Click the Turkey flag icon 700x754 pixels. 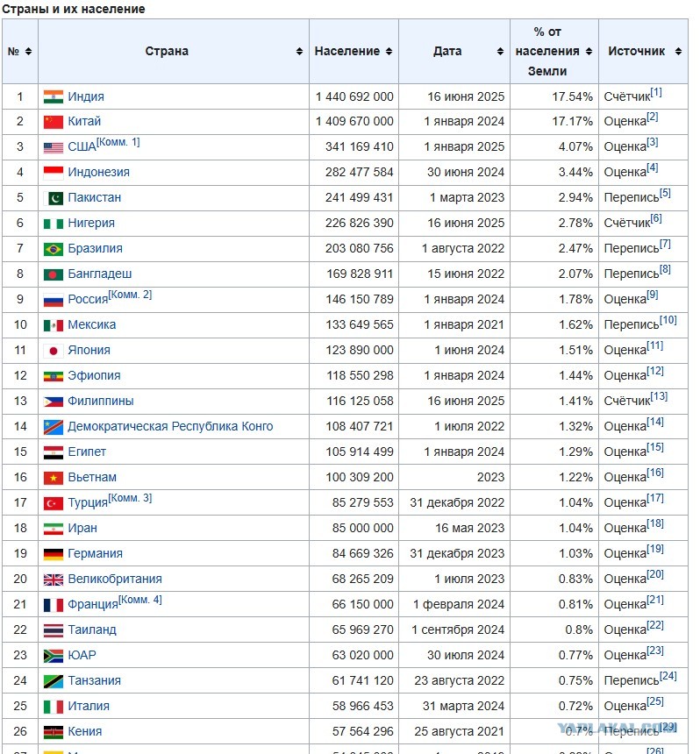tap(53, 503)
